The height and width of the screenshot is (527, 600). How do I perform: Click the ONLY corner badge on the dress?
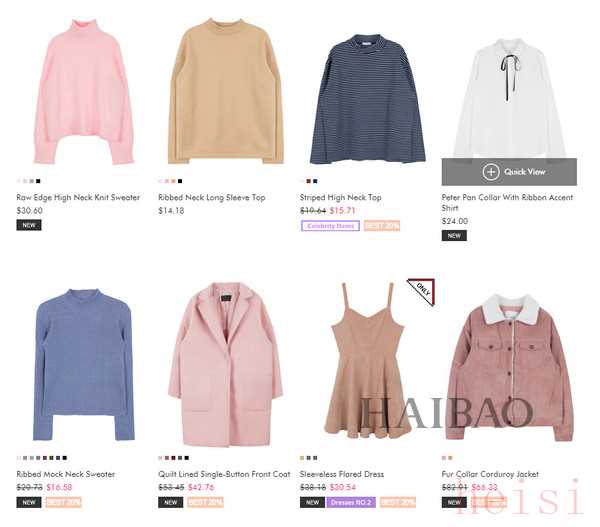click(x=421, y=292)
